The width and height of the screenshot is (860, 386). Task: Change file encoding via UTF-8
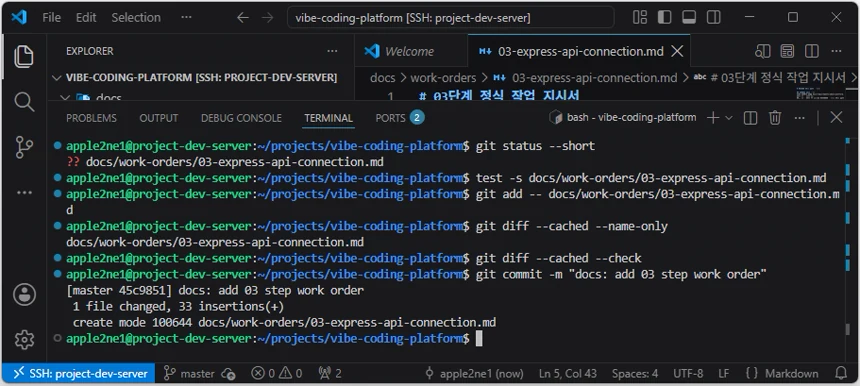coord(688,374)
